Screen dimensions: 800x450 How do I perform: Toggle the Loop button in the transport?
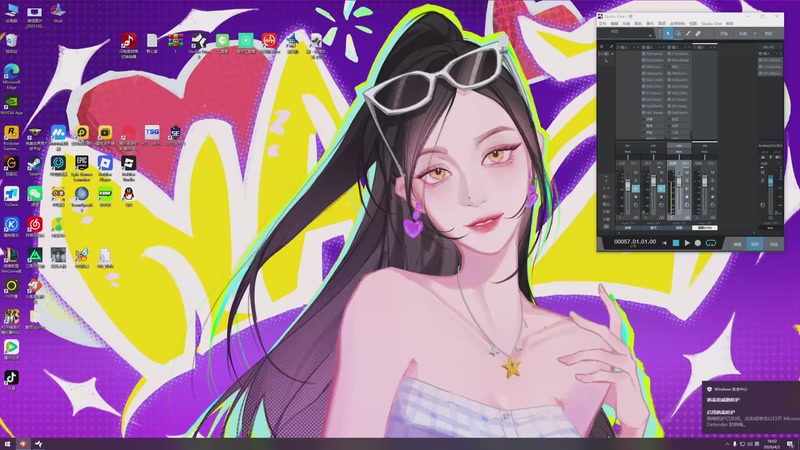coord(711,243)
